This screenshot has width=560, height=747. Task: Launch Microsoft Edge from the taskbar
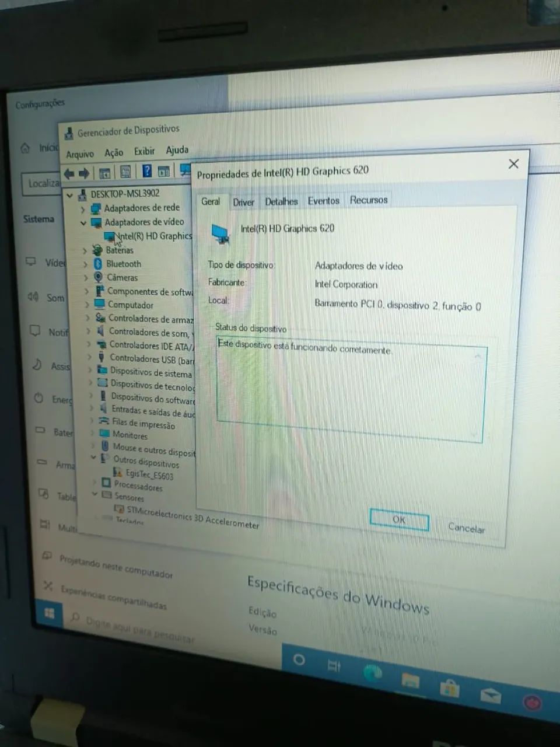pyautogui.click(x=372, y=672)
